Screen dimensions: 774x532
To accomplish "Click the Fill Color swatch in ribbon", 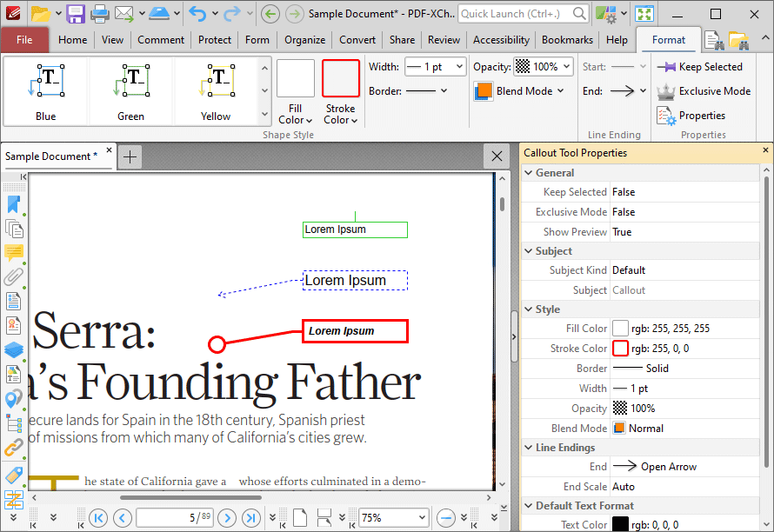I will (x=296, y=78).
